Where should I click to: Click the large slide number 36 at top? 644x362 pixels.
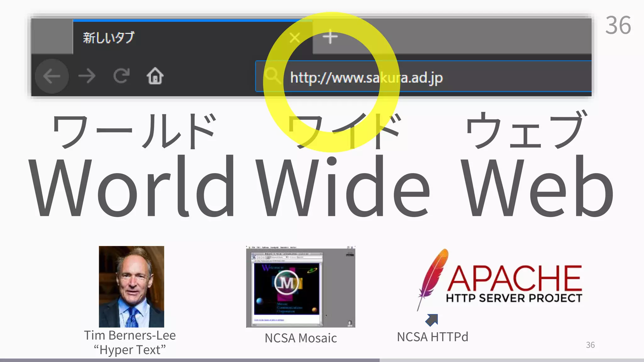point(618,25)
